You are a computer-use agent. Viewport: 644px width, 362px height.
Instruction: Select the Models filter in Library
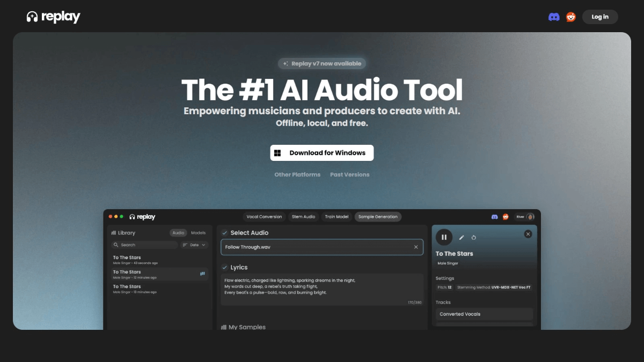(x=199, y=233)
